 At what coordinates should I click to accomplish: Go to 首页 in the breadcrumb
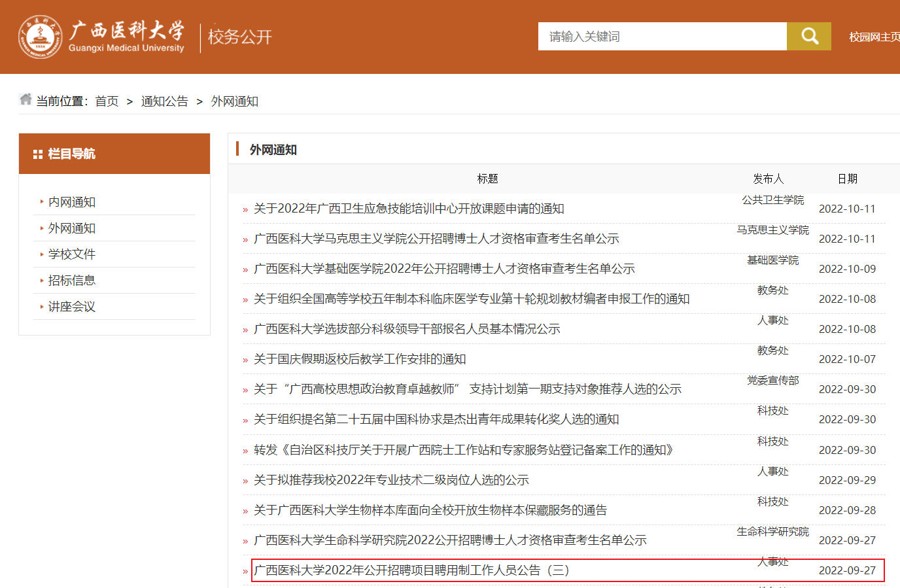[x=107, y=101]
